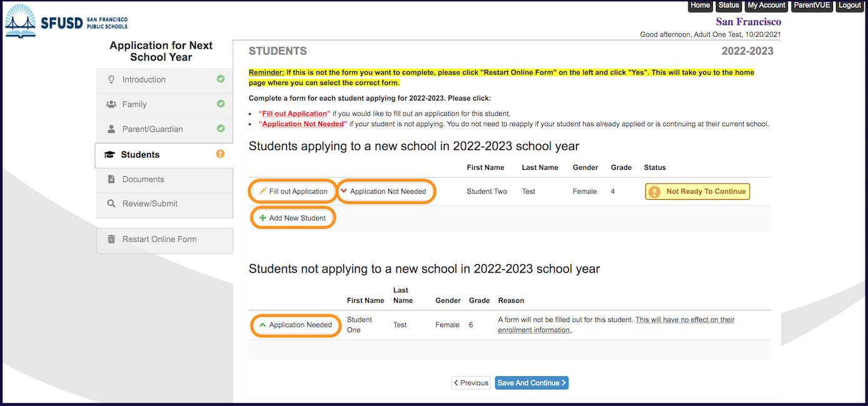Click the trash icon for Restart Online Form
This screenshot has height=406, width=868.
pyautogui.click(x=111, y=239)
